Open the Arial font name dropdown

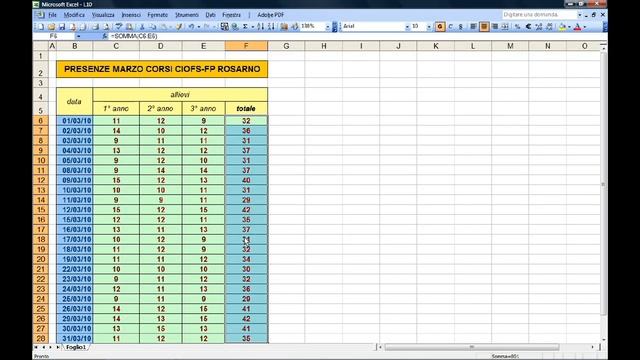click(407, 27)
